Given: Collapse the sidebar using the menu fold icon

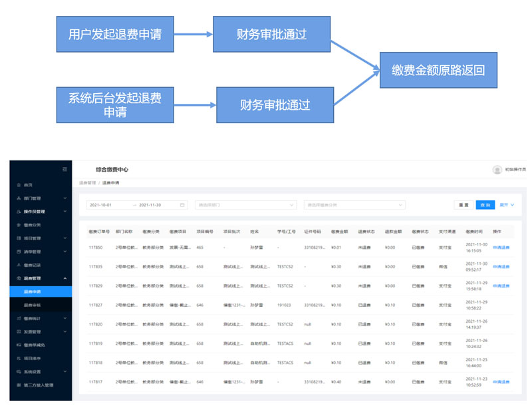Looking at the screenshot, I should pyautogui.click(x=65, y=170).
